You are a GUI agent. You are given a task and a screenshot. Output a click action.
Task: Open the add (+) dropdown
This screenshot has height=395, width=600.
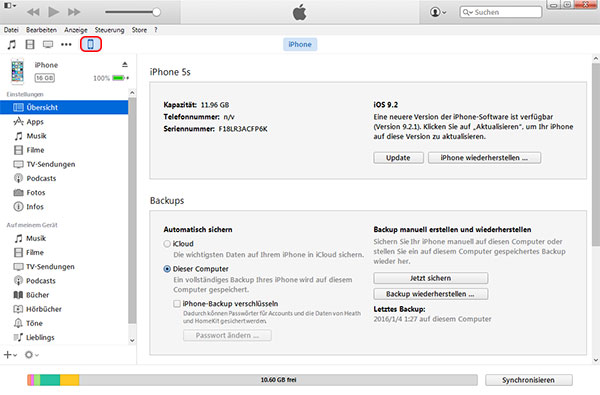(10, 355)
